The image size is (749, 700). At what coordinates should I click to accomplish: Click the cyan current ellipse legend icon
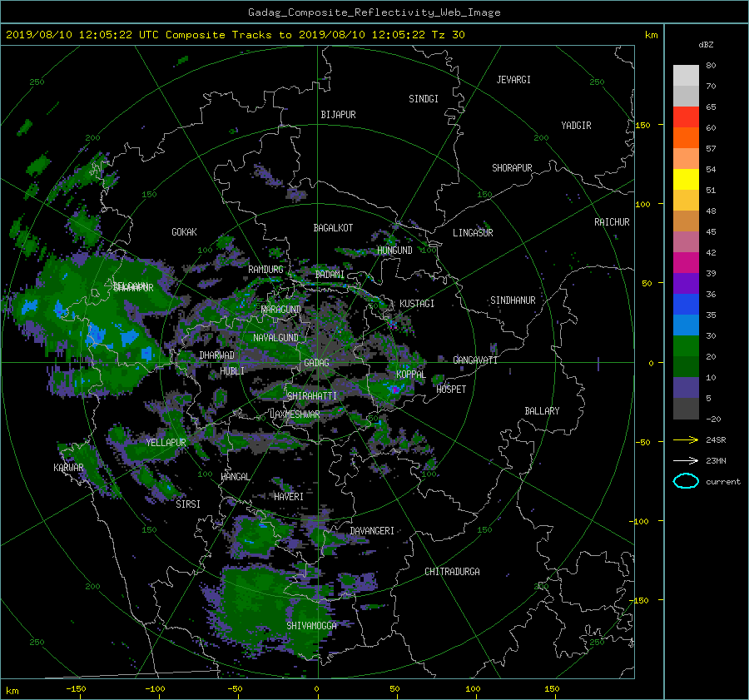686,481
